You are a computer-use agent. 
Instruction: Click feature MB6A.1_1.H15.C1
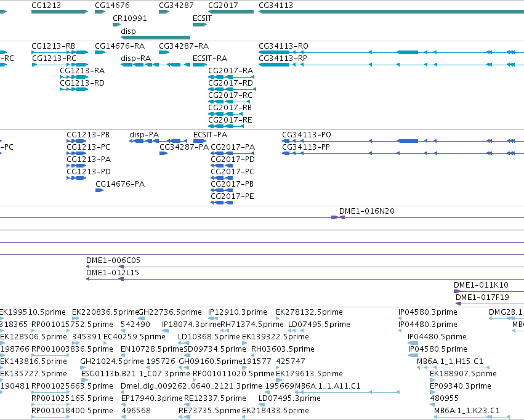(x=453, y=368)
